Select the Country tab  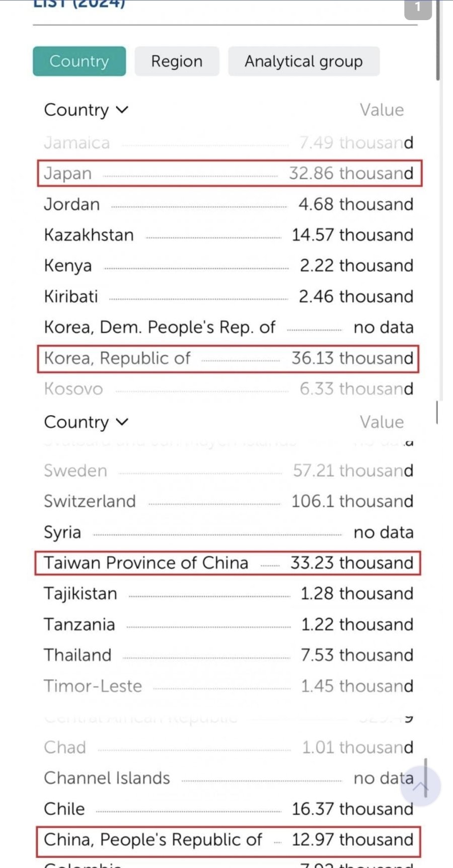point(80,61)
